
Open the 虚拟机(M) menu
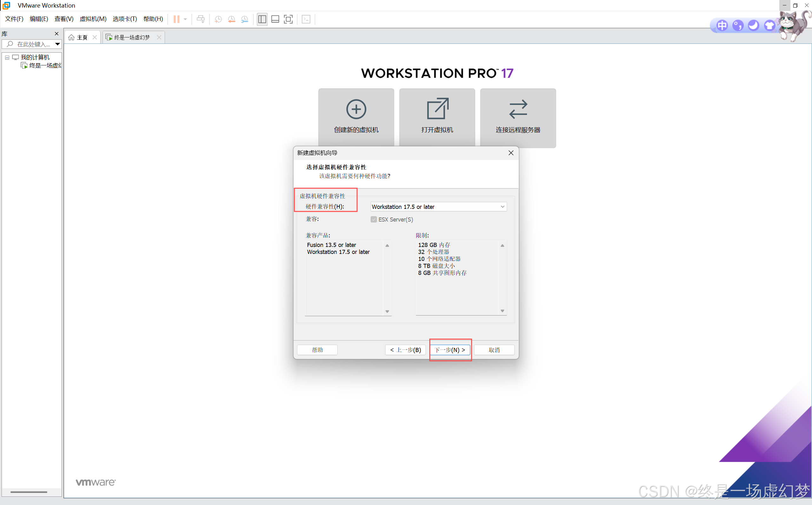click(x=93, y=19)
